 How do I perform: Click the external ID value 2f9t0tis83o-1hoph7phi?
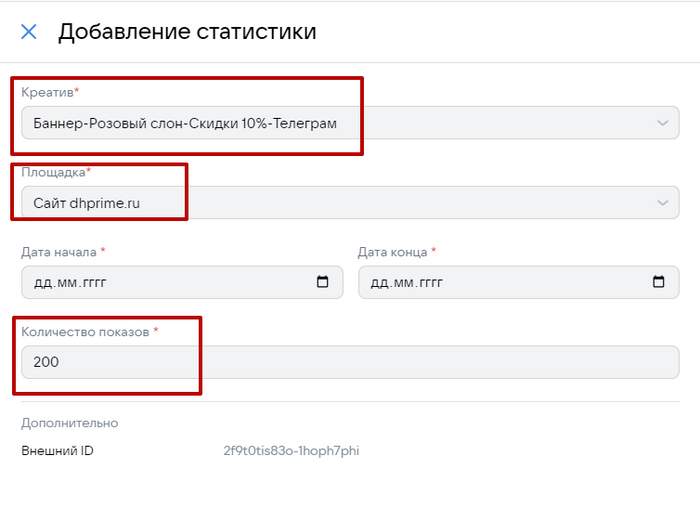tap(291, 451)
